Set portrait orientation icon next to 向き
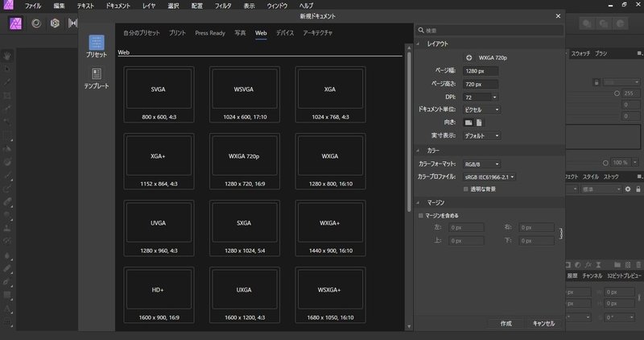Screen dimensions: 644x340 479,122
